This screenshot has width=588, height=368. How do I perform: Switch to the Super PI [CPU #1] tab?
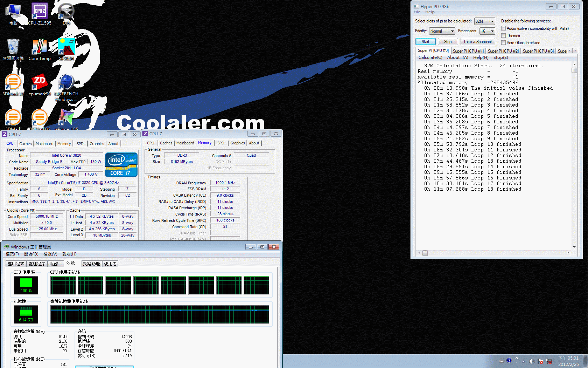pyautogui.click(x=468, y=51)
